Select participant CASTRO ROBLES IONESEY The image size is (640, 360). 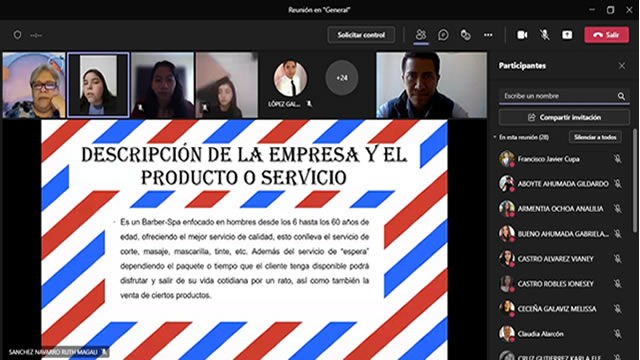click(560, 283)
